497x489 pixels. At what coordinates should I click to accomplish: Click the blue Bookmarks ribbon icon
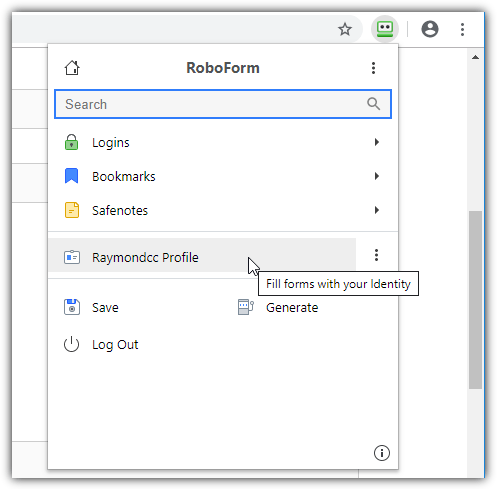click(x=71, y=176)
